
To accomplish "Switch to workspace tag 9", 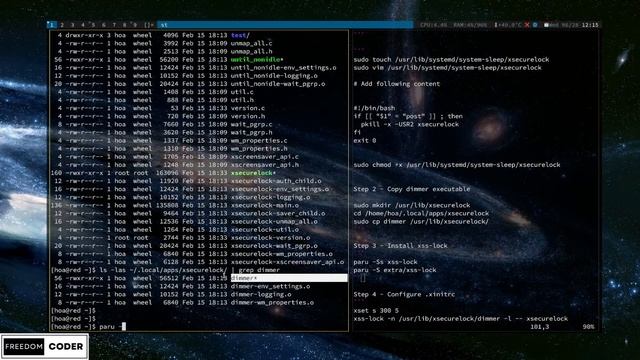I will pos(135,25).
